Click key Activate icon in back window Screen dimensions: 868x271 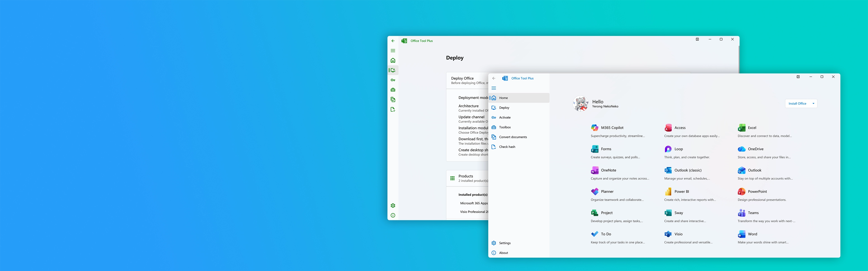click(x=393, y=80)
